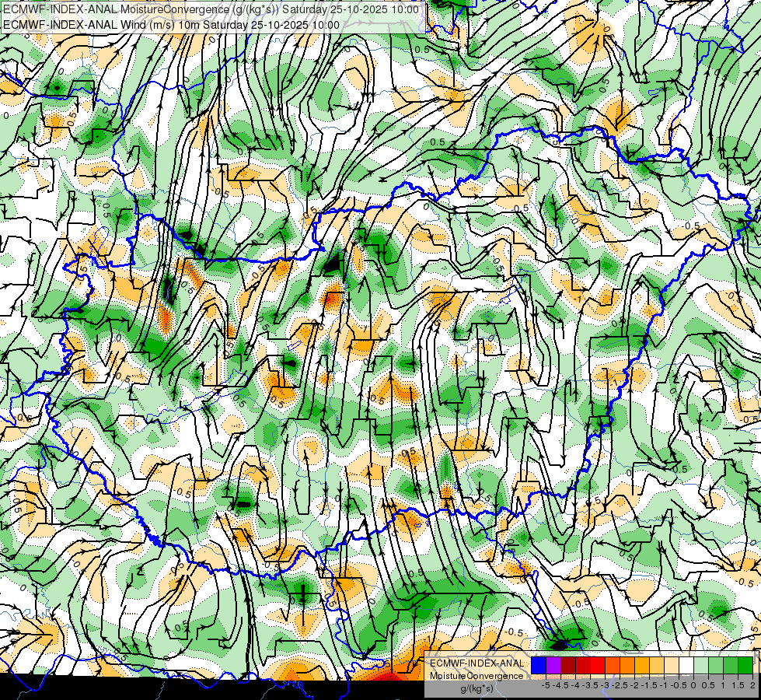Click the bright red legend swatch left of -3
The height and width of the screenshot is (700, 761).
pos(598,666)
